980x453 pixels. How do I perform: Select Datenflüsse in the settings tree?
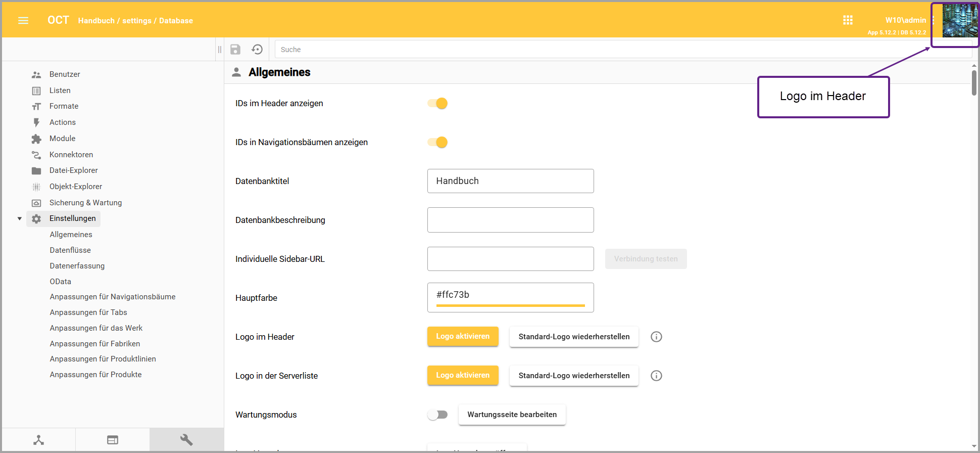click(70, 250)
